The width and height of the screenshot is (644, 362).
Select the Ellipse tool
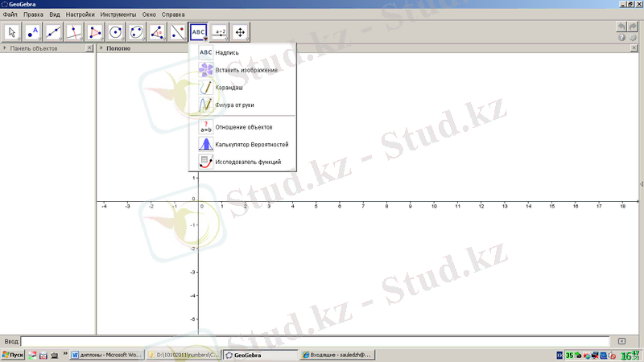137,32
